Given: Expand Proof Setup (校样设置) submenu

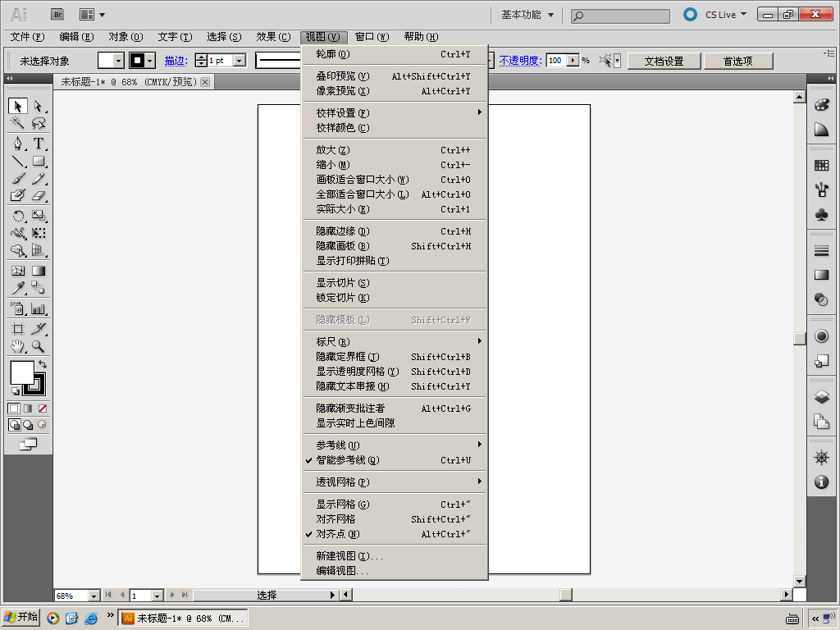Looking at the screenshot, I should click(395, 113).
